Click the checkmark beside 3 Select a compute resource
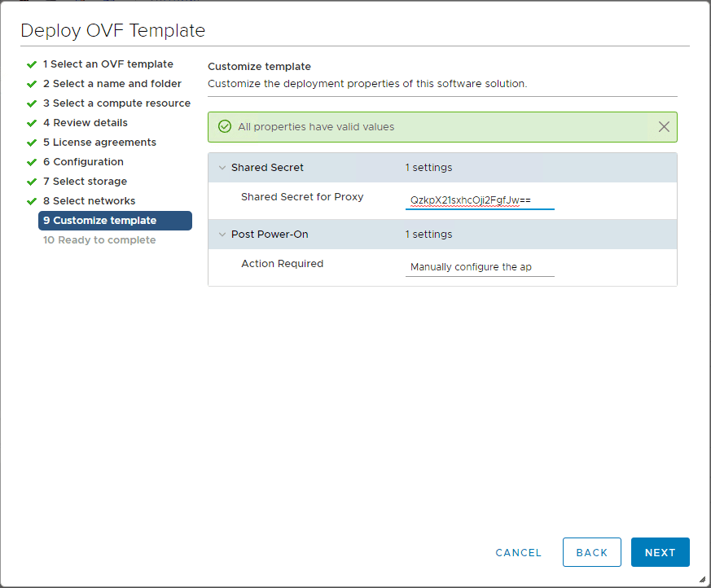Image resolution: width=711 pixels, height=588 pixels. [x=30, y=103]
